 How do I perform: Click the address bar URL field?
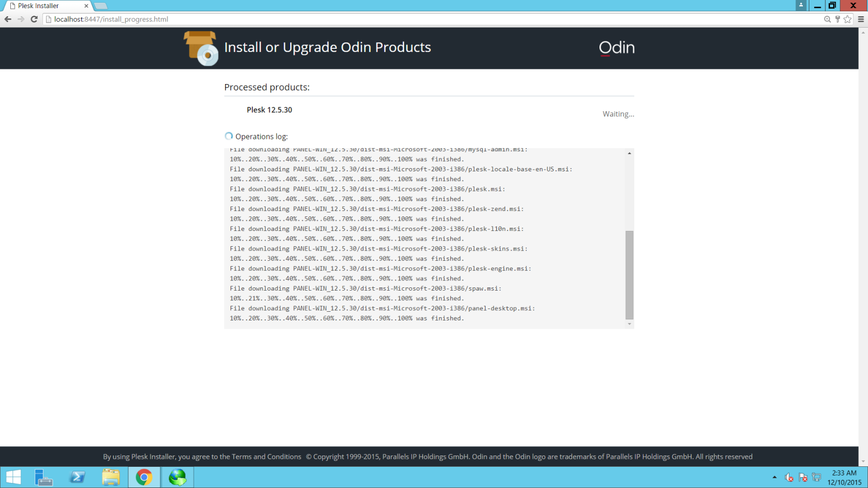point(434,19)
